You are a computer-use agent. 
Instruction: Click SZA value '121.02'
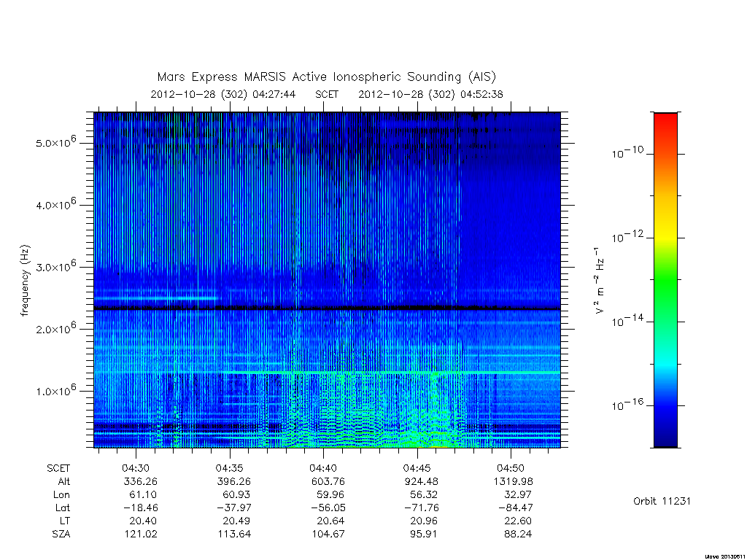(141, 534)
